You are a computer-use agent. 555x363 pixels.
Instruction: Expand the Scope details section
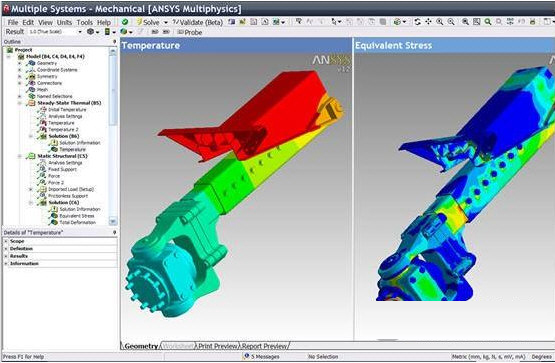[6, 241]
